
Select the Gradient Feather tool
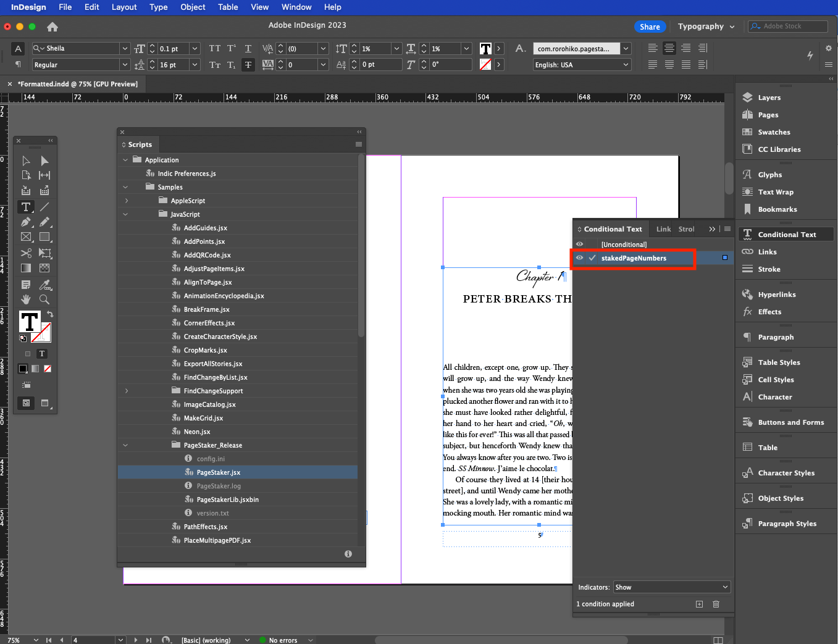(44, 268)
